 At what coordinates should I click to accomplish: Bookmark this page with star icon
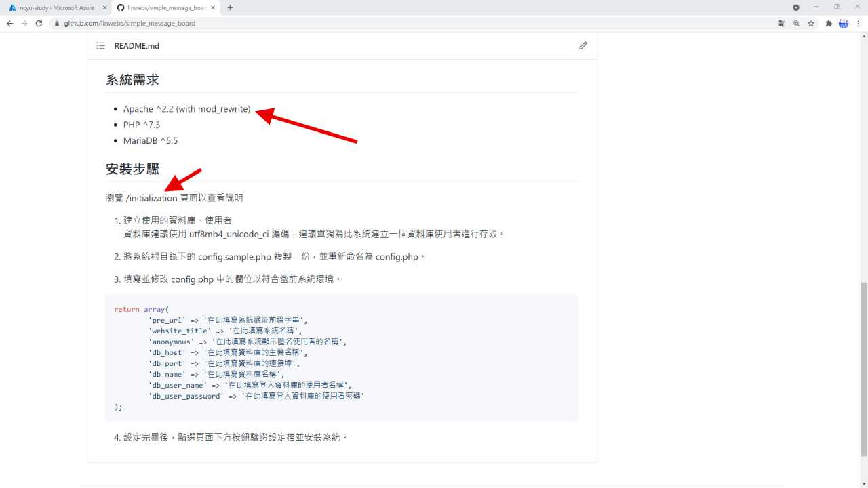coord(811,23)
